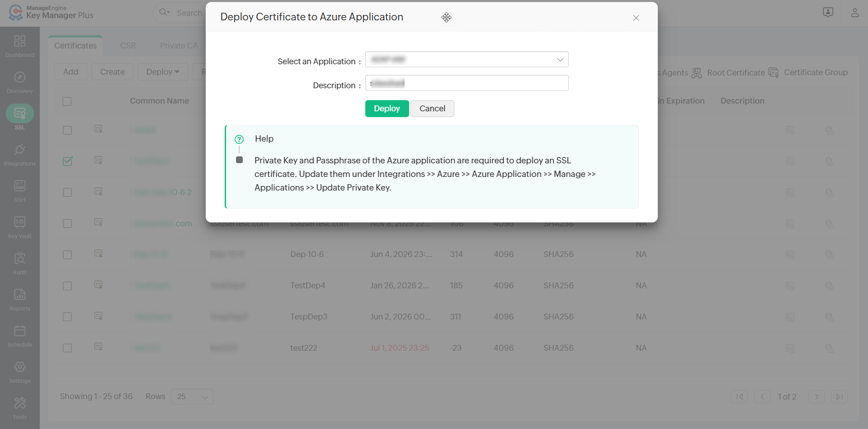Cancel the Azure deployment dialog
The height and width of the screenshot is (429, 868).
(432, 109)
